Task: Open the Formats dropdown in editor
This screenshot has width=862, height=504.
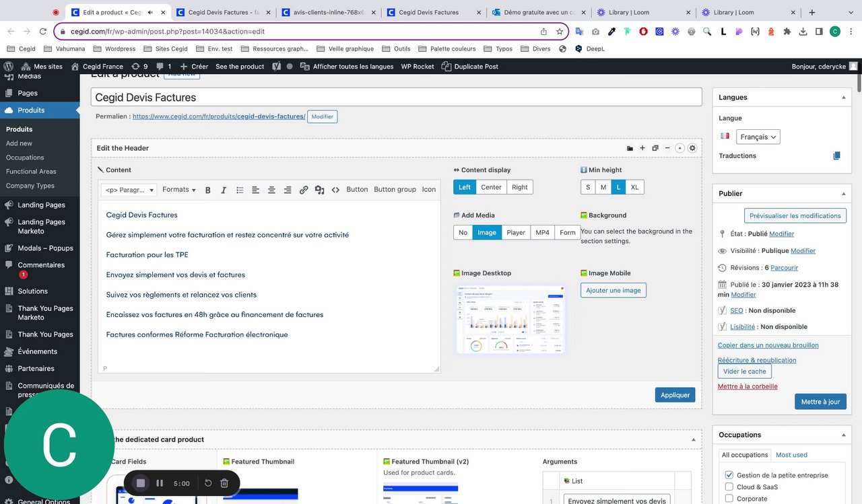Action: 179,190
